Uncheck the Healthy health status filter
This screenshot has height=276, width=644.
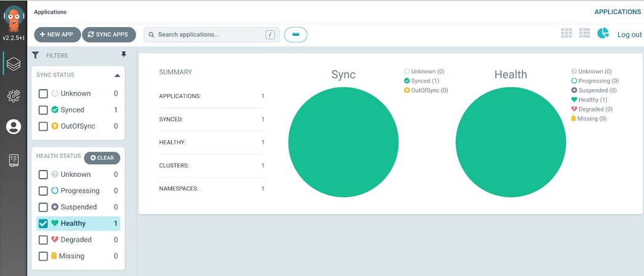point(44,224)
